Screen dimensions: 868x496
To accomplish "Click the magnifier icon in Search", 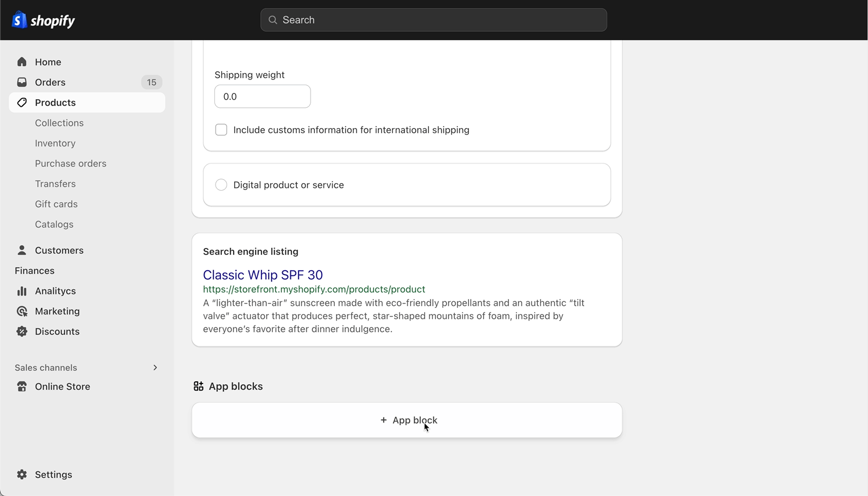I will pyautogui.click(x=273, y=20).
